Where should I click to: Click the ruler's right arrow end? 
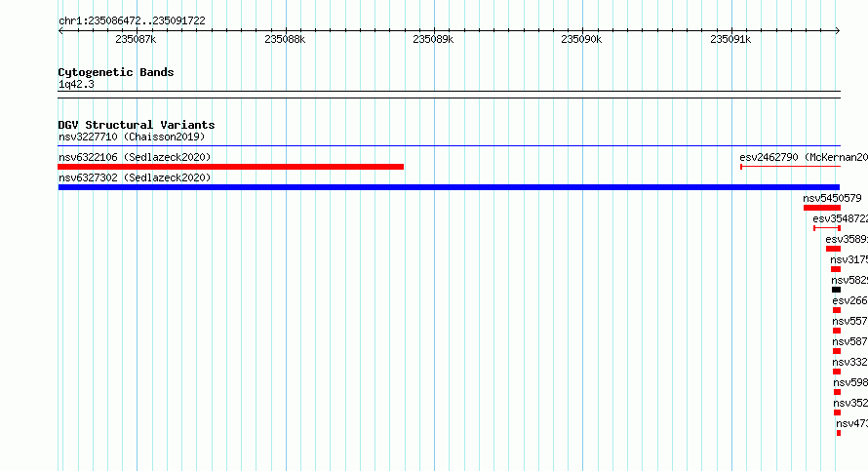tap(838, 31)
